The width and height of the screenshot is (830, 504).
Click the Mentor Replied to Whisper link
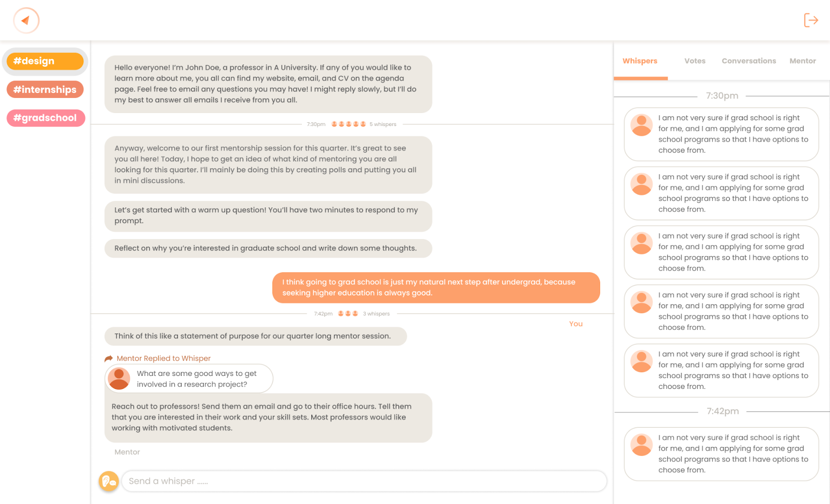(x=163, y=358)
